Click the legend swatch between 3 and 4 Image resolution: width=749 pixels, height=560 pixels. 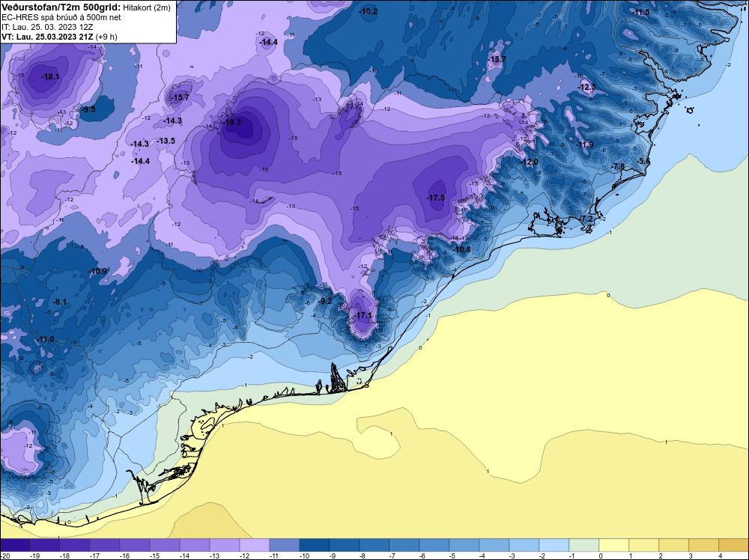pos(703,545)
